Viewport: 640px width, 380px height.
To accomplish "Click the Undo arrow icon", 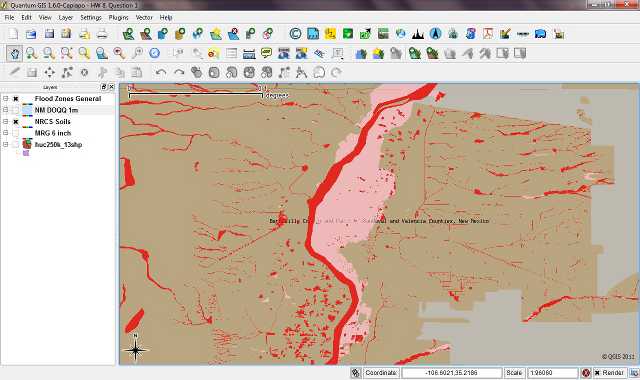I will point(161,73).
